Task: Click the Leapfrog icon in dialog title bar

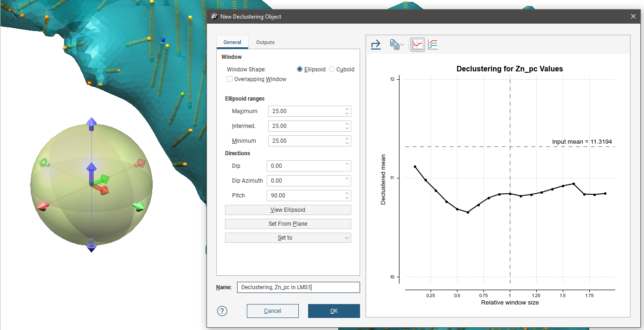Action: click(x=214, y=16)
